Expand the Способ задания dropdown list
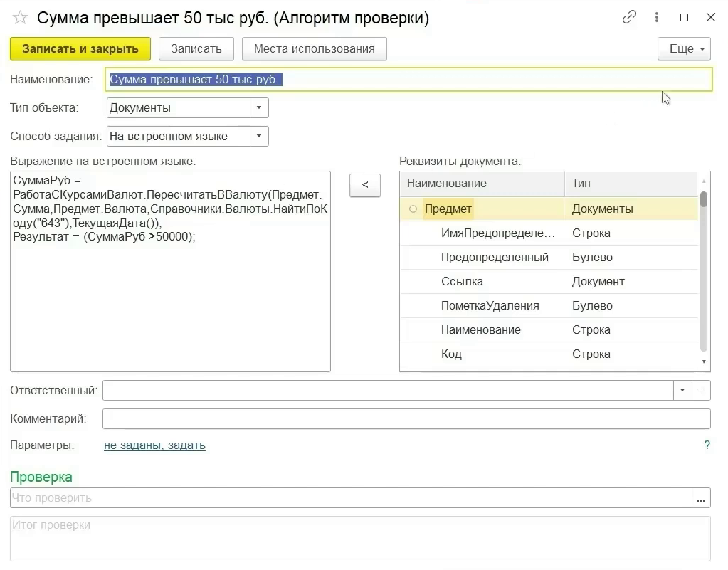728x570 pixels. (x=259, y=137)
